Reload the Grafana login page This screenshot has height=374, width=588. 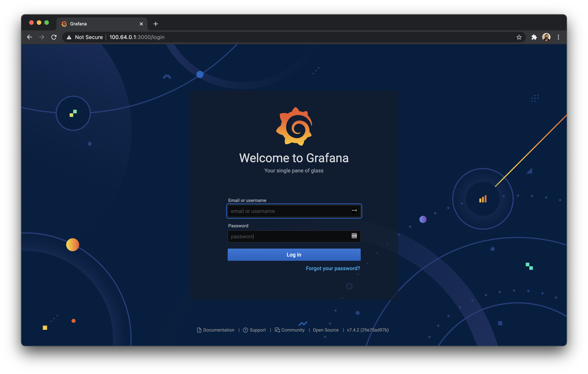click(x=54, y=37)
